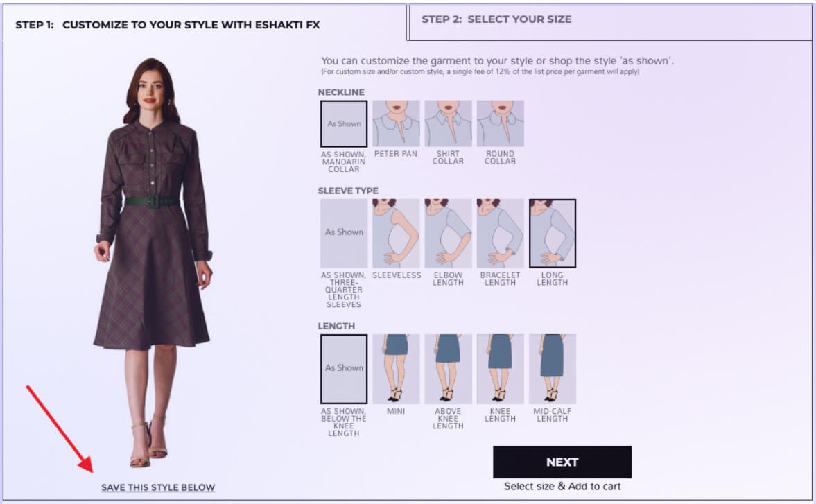
Task: Select the Sleeveless sleeve type icon
Action: 396,234
